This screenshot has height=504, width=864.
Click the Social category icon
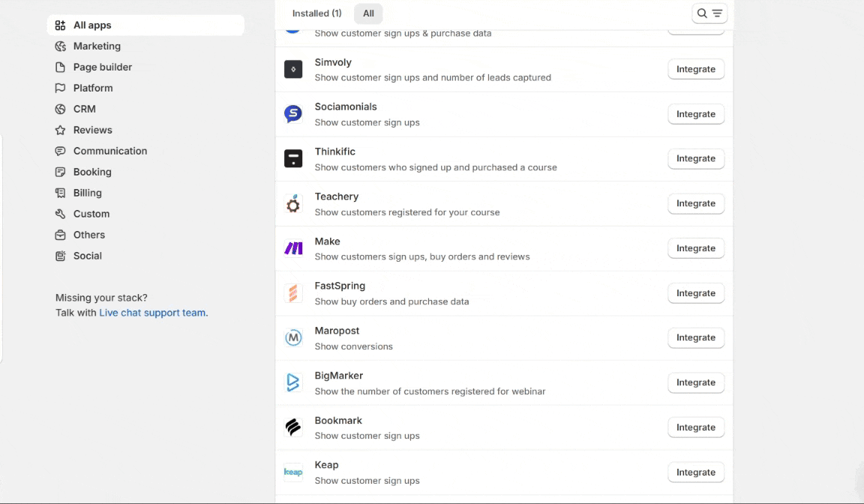60,256
